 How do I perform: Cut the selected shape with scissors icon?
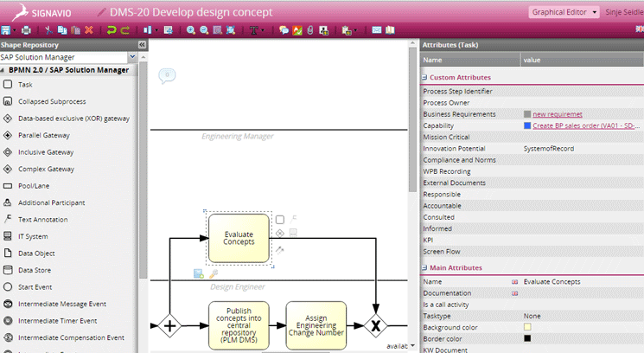point(48,30)
